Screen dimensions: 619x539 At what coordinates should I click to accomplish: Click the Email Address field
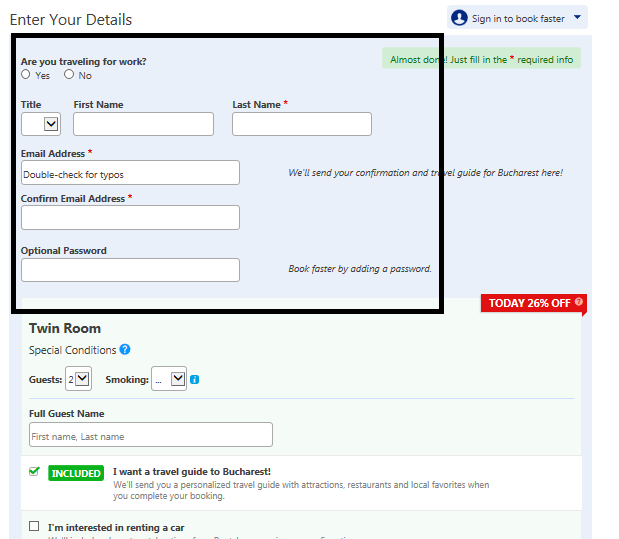tap(130, 173)
